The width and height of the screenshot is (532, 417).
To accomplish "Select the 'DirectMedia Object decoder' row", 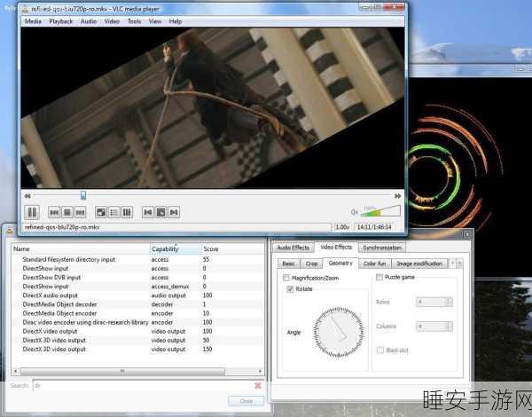I will [137, 304].
